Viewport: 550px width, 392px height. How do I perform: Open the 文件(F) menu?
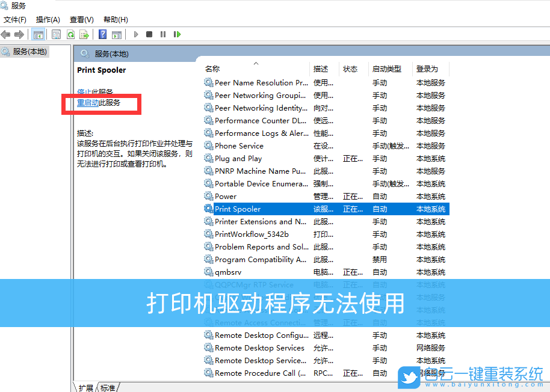pos(14,19)
